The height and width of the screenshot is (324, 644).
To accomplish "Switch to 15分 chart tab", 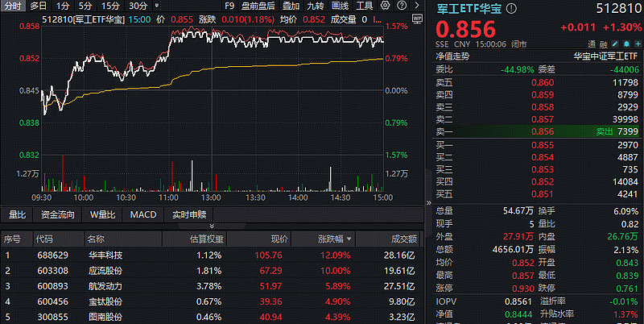I will click(110, 6).
